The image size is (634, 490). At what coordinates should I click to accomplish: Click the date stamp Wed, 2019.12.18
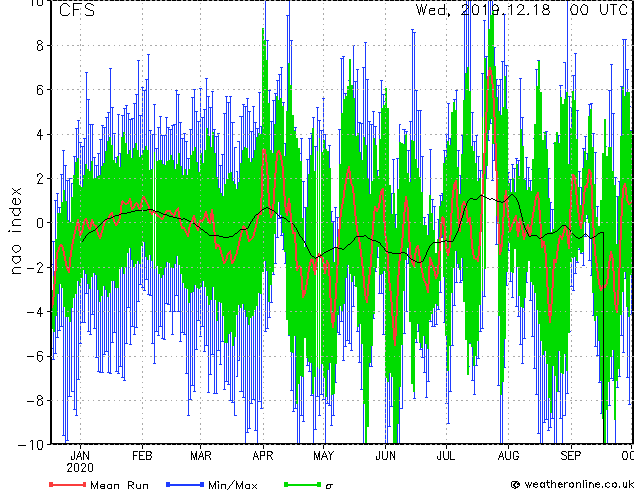[x=483, y=10]
